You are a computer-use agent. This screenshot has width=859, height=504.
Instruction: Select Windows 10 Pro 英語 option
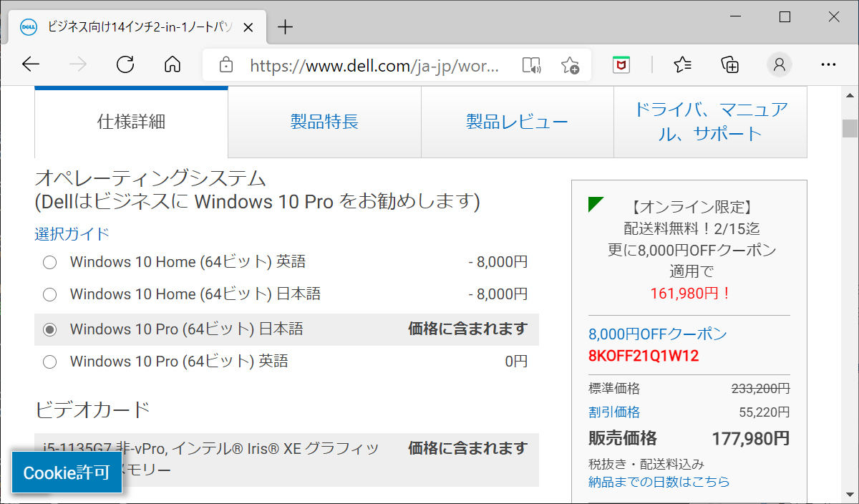(x=49, y=362)
